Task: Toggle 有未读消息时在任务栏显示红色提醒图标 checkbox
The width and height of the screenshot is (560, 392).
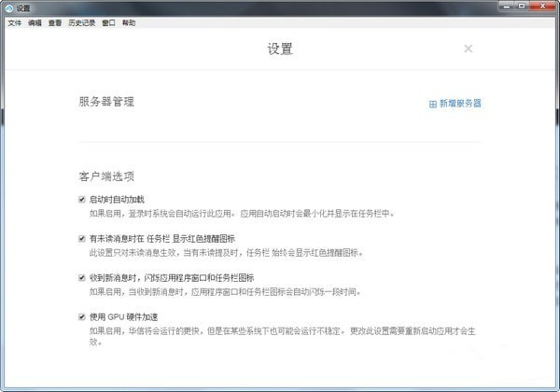Action: pyautogui.click(x=82, y=239)
